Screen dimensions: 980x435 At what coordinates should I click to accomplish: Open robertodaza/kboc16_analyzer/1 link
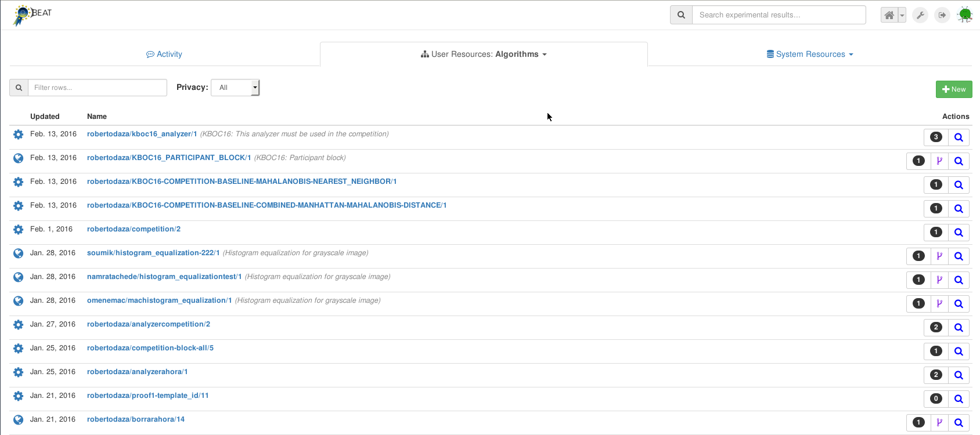point(142,134)
